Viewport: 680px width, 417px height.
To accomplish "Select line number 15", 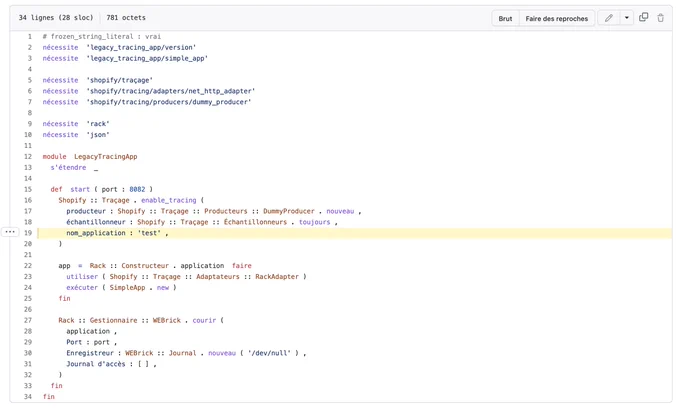I will coord(28,189).
